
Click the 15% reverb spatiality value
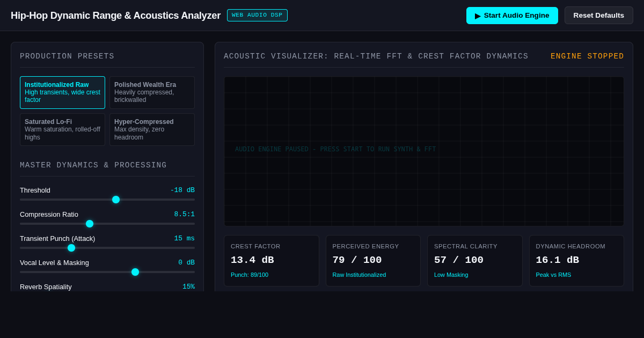[x=188, y=286]
